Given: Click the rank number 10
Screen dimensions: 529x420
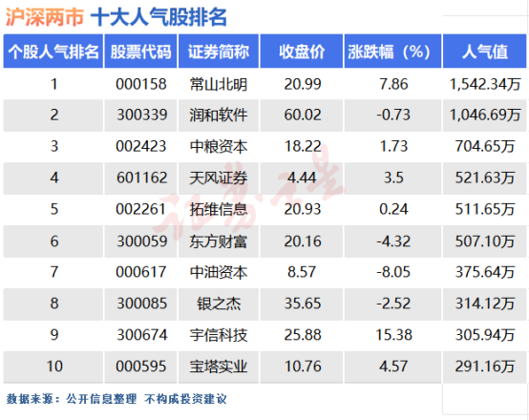Looking at the screenshot, I should click(54, 367).
